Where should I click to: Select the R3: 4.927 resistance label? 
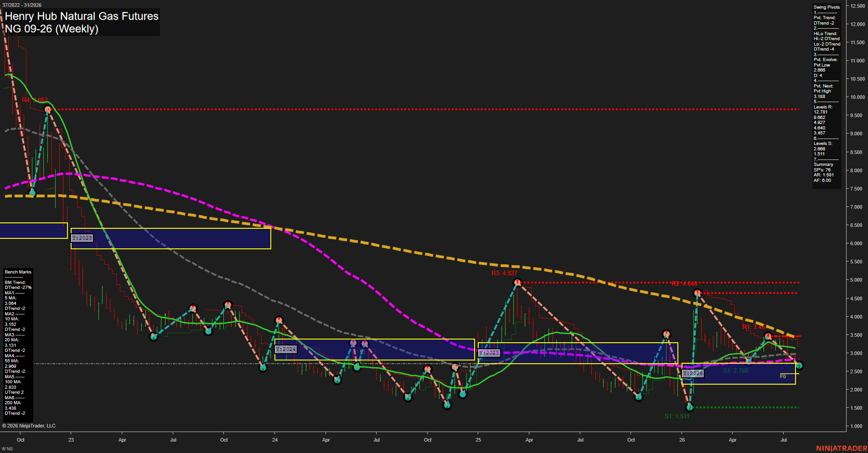click(x=504, y=273)
